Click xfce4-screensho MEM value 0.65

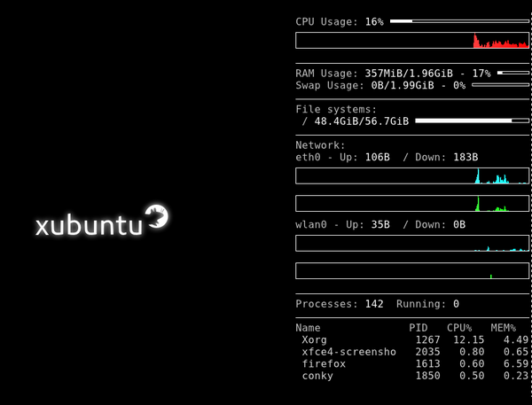tap(516, 352)
